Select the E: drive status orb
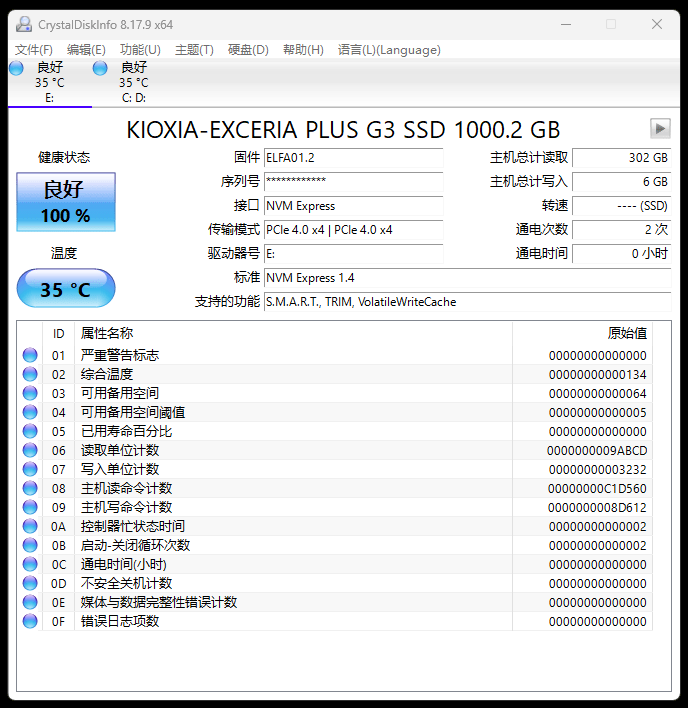 pos(16,68)
